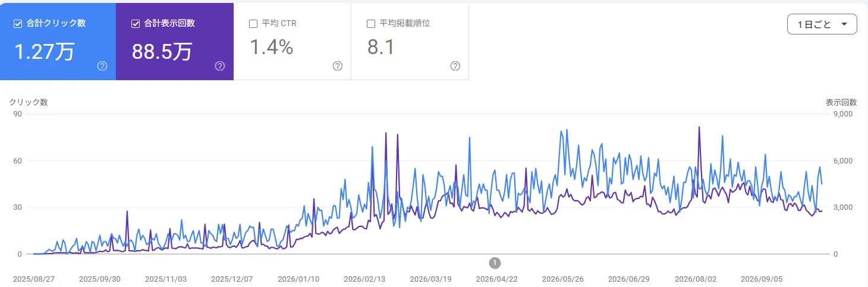Click the 1.4% average CTR value
Viewport: 868px width, 287px height.
pos(271,47)
